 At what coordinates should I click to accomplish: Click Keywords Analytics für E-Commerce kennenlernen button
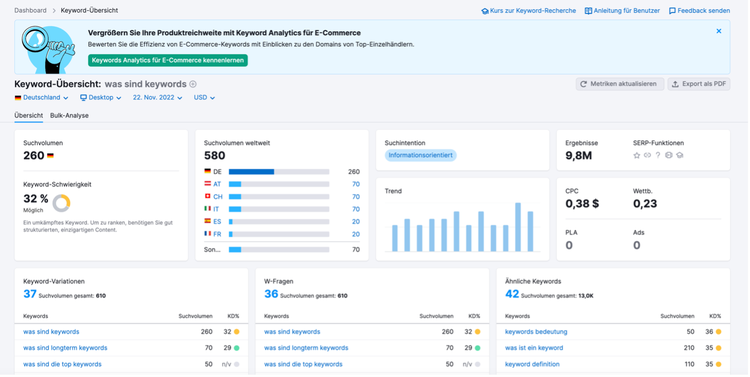(168, 60)
